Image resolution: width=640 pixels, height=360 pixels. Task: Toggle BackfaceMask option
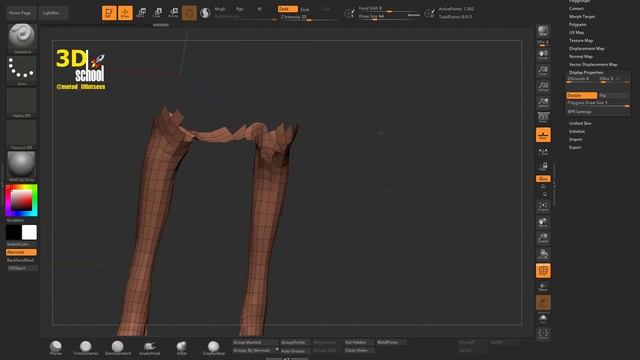(21, 260)
